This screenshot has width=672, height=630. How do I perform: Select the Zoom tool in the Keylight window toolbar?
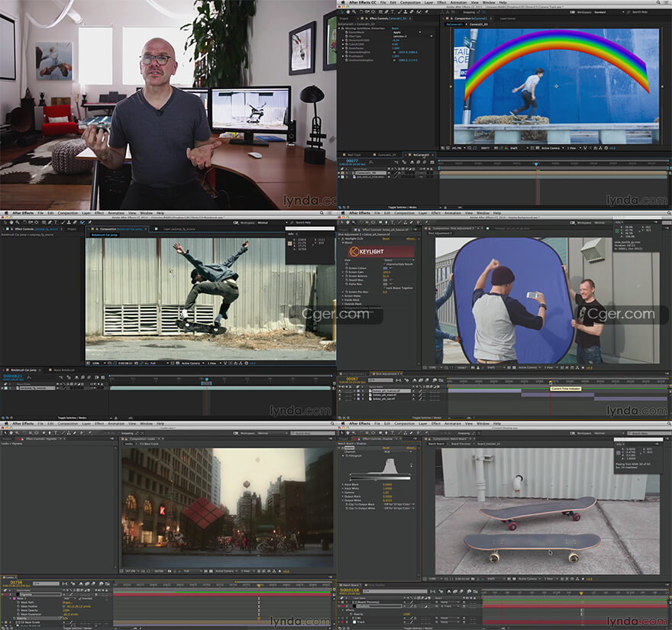coord(354,222)
